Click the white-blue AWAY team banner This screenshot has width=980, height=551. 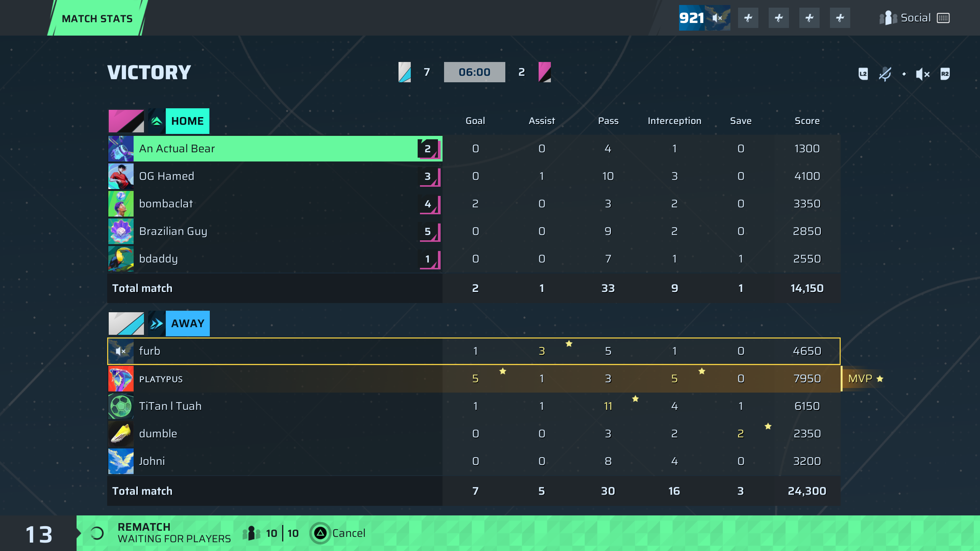click(126, 323)
